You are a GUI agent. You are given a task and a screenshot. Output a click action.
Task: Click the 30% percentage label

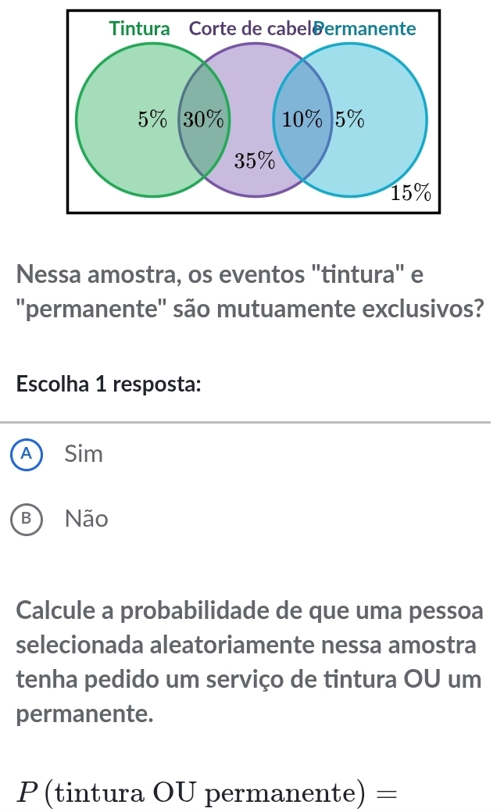[x=205, y=120]
